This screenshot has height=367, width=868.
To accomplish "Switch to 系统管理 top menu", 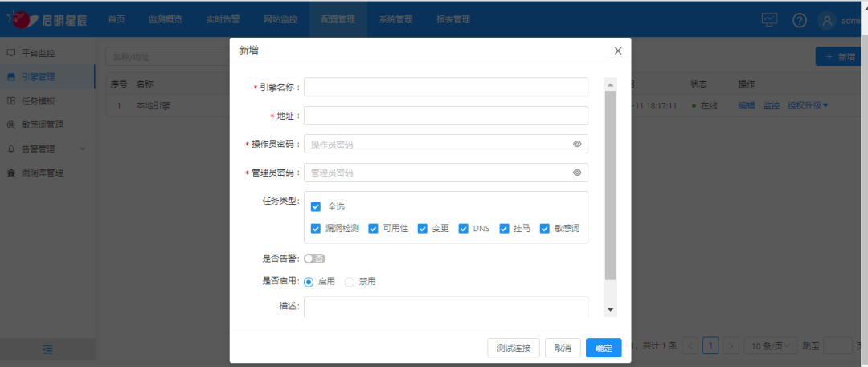I will [395, 19].
